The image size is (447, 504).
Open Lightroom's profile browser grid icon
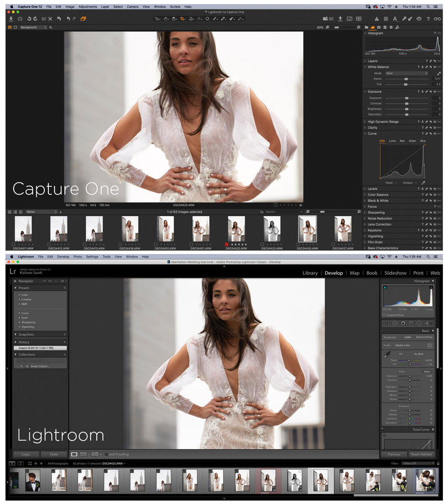coord(430,345)
